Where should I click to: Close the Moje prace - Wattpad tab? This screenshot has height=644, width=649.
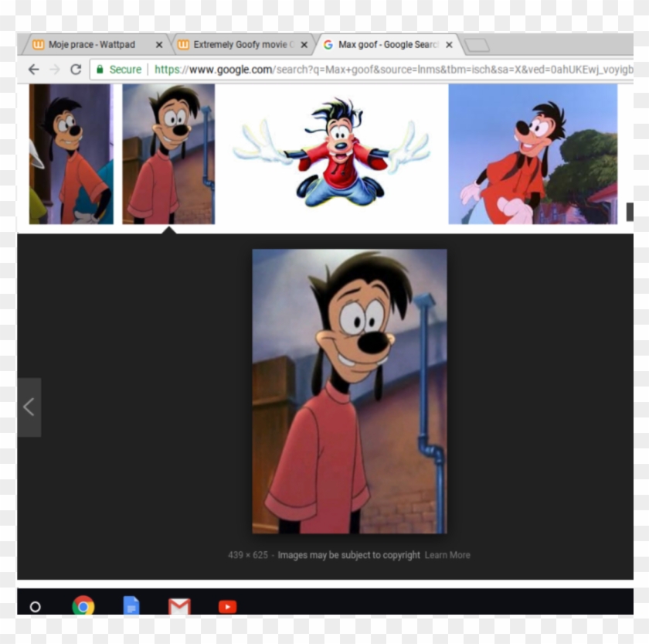159,45
